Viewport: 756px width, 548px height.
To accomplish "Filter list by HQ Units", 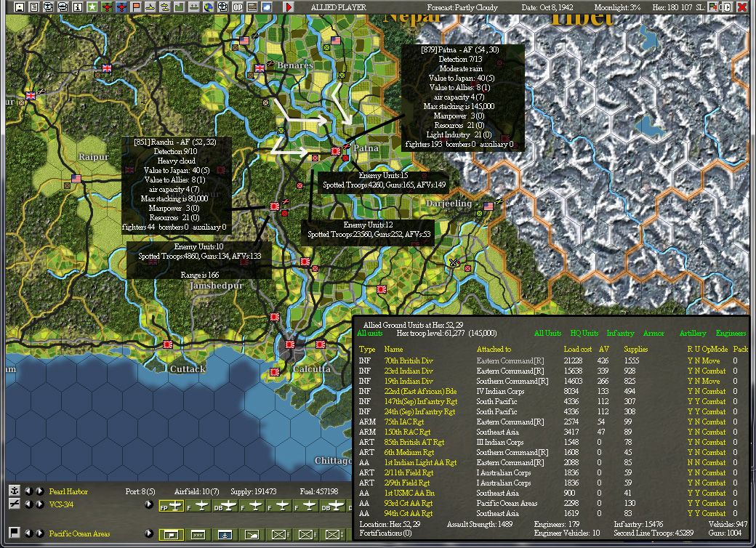I will (x=584, y=333).
